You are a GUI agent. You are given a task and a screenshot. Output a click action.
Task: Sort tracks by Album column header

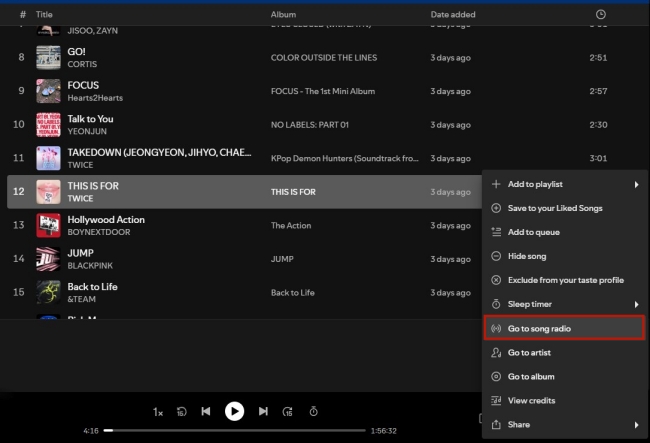click(x=283, y=15)
